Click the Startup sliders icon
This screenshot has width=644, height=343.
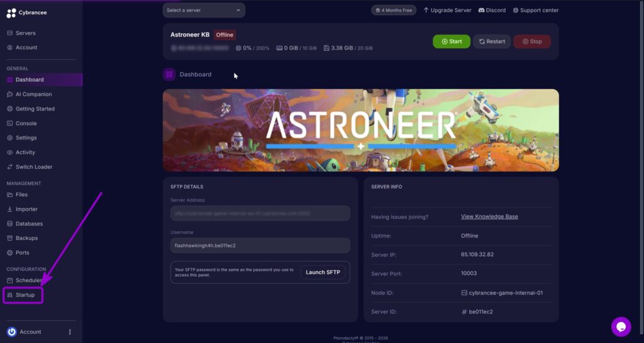[10, 295]
